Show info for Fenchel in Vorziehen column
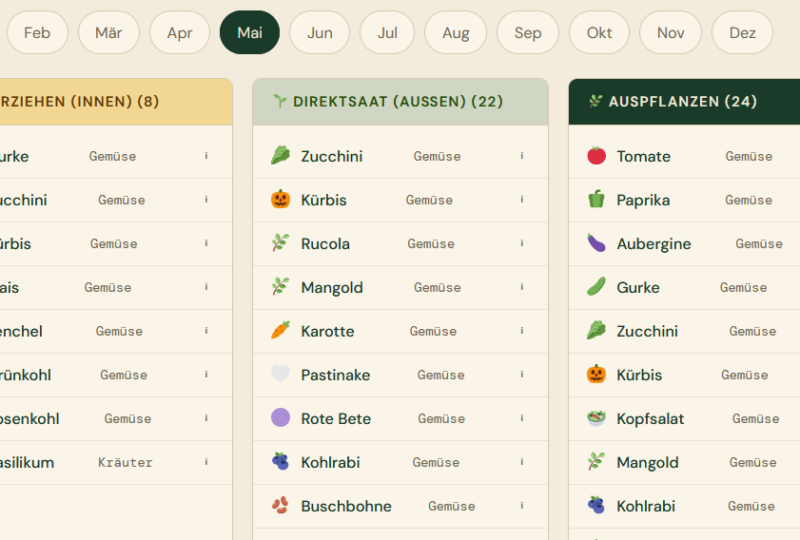The width and height of the screenshot is (800, 540). pos(206,331)
